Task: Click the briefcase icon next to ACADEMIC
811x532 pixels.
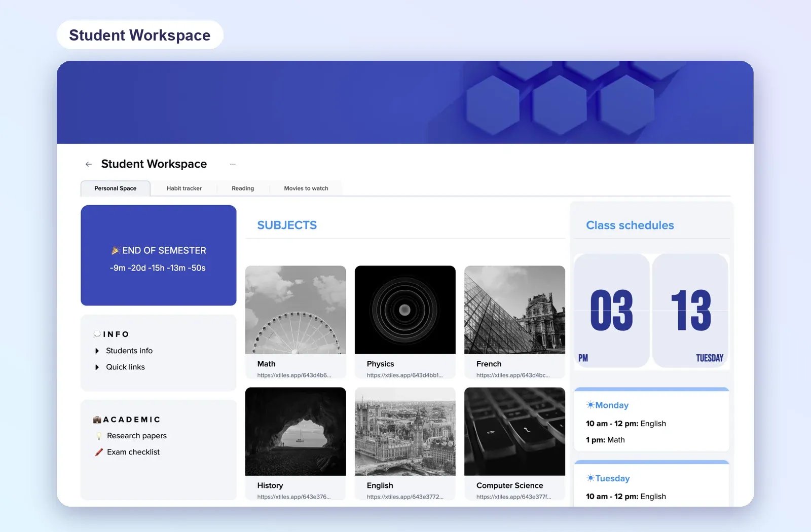Action: coord(97,420)
